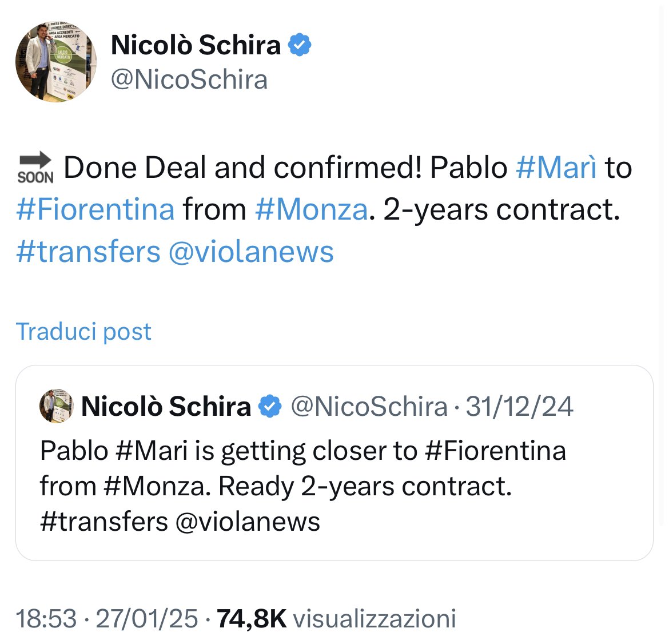Click the main post text Done Deal and confirmed
This screenshot has width=669, height=644.
coord(243,168)
